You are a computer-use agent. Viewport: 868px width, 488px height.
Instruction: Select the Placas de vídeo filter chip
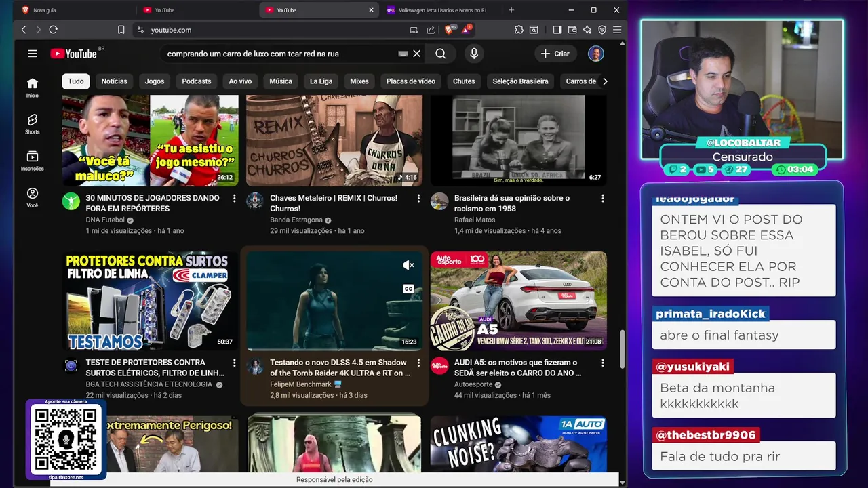point(411,81)
